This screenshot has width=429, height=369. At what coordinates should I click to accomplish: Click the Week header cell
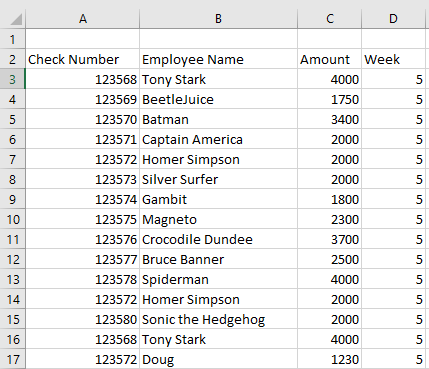click(x=393, y=59)
